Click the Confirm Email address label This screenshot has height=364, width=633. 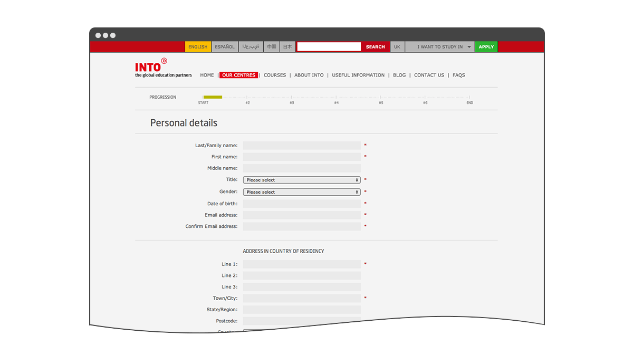212,226
